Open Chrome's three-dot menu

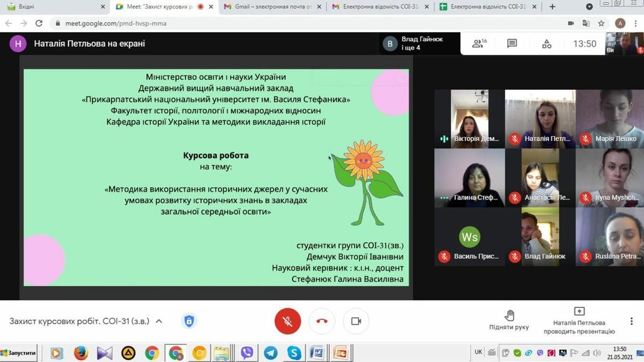pos(635,23)
